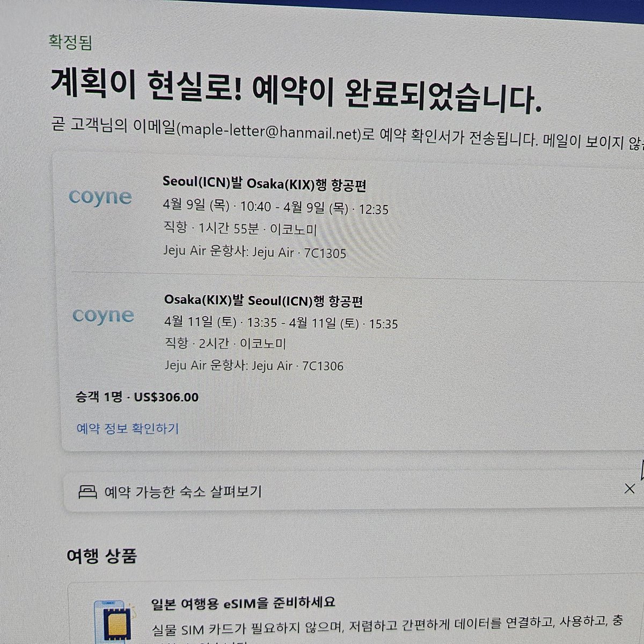Click the bed icon beside 예약 가능한 숙소 살펴보기
Image resolution: width=644 pixels, height=644 pixels.
click(87, 491)
